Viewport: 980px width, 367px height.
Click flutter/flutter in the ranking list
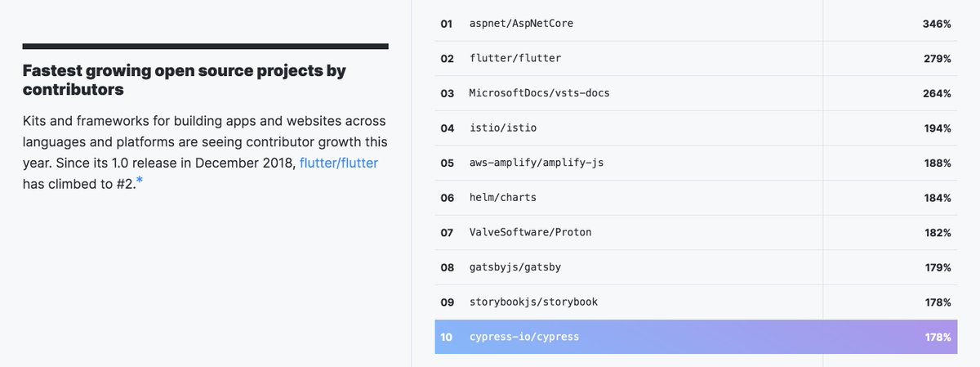(515, 59)
